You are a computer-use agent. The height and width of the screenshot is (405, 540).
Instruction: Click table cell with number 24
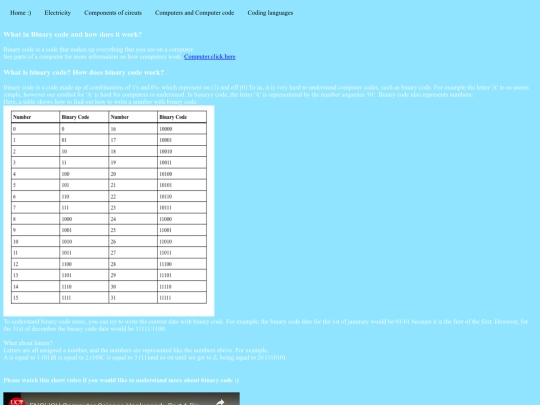[133, 219]
